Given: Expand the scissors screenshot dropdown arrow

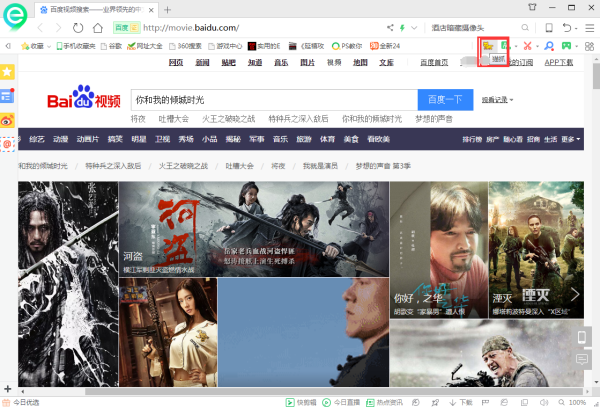Looking at the screenshot, I should [537, 46].
